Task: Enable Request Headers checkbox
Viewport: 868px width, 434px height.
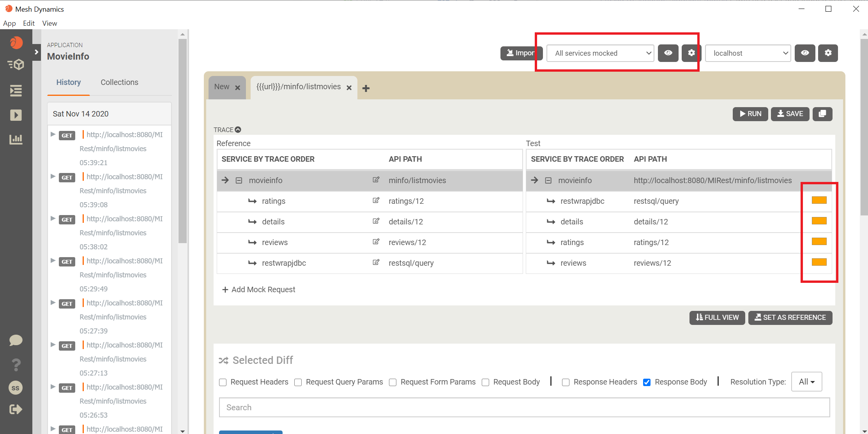Action: point(223,382)
